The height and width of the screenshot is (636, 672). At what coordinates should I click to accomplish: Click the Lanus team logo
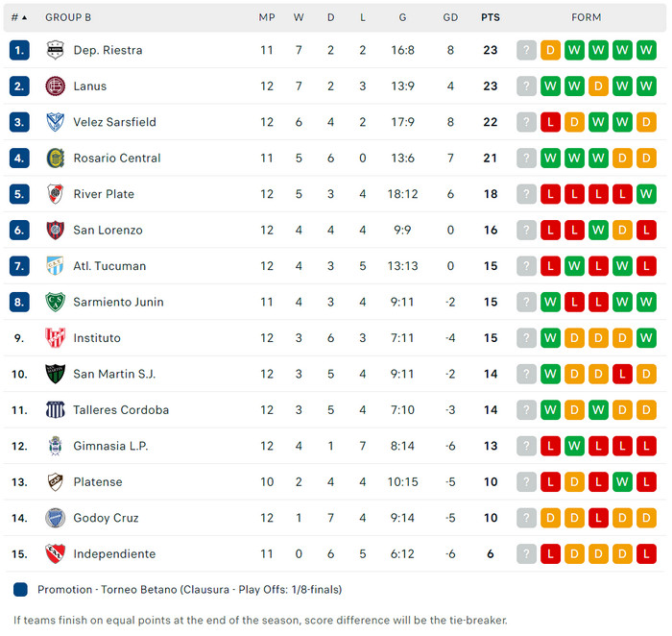(55, 86)
